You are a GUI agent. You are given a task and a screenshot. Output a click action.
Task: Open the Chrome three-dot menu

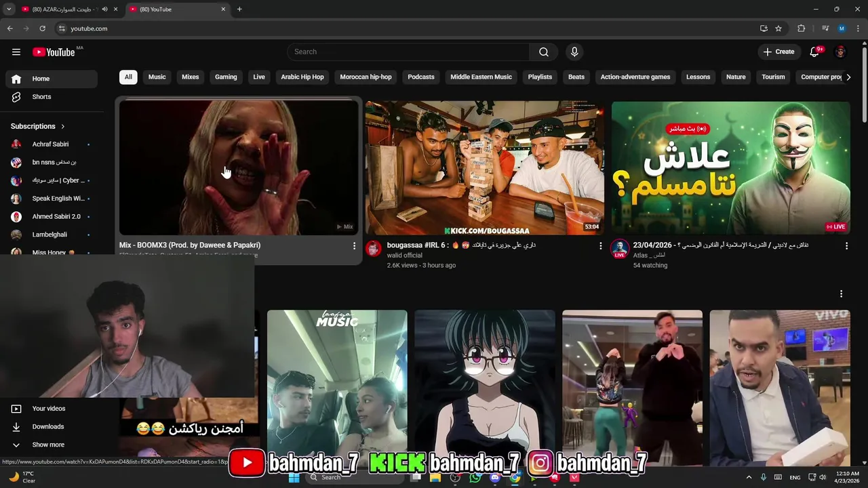[x=858, y=28]
